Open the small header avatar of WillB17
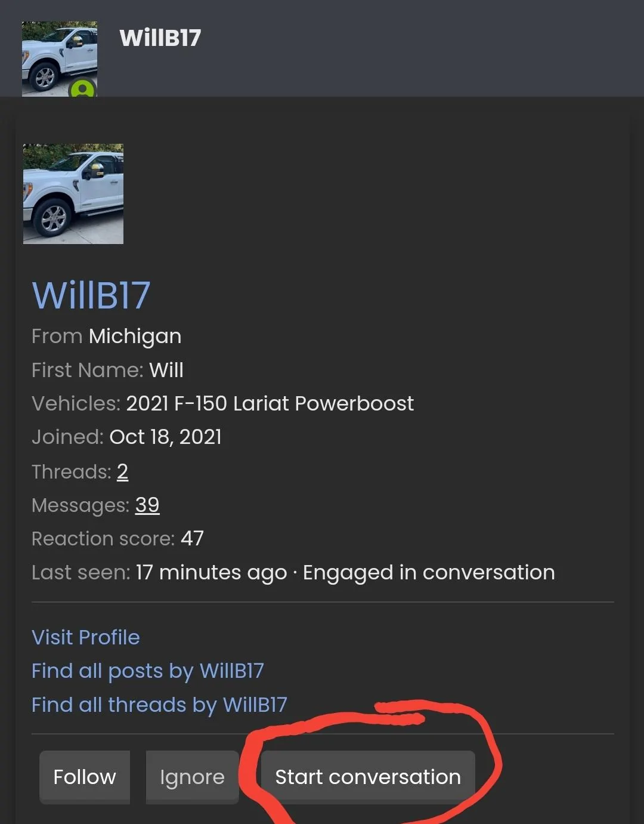Viewport: 644px width, 824px height. coord(60,59)
